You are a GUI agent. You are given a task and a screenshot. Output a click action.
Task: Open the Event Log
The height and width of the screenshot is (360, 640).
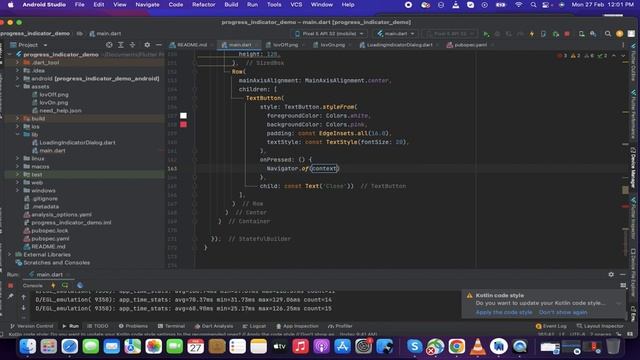click(551, 326)
